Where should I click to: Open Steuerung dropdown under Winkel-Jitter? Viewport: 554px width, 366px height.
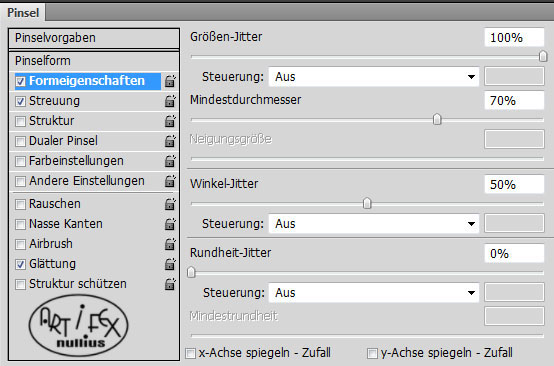tap(373, 224)
